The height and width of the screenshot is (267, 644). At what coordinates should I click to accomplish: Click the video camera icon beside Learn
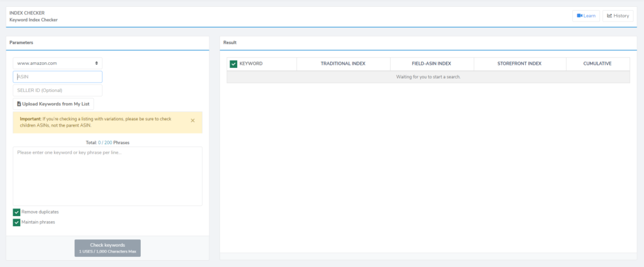[579, 16]
